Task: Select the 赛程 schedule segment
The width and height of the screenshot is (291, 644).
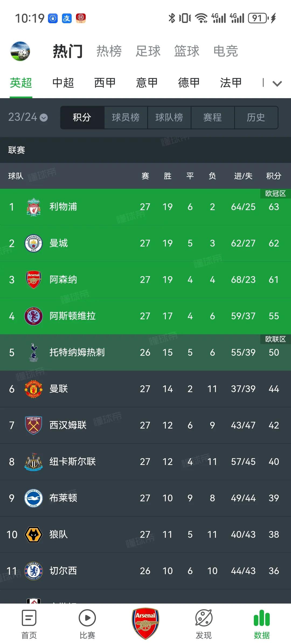Action: 212,117
